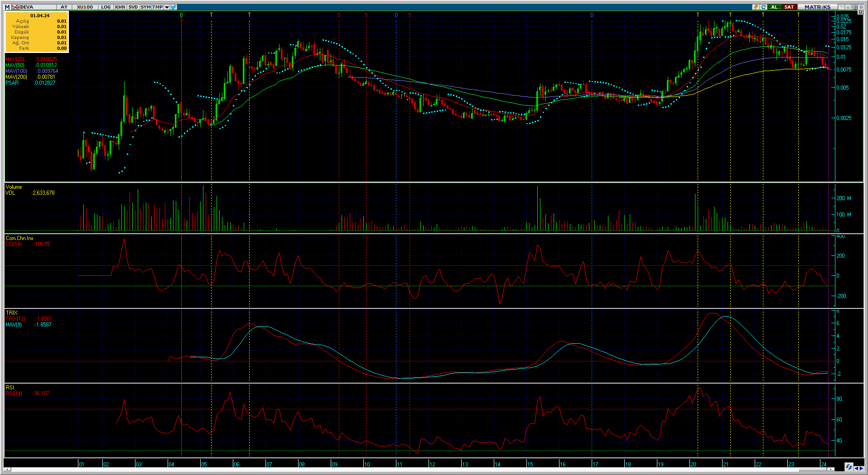This screenshot has width=868, height=475.
Task: Select the TRIX(12) indicator label
Action: point(15,319)
